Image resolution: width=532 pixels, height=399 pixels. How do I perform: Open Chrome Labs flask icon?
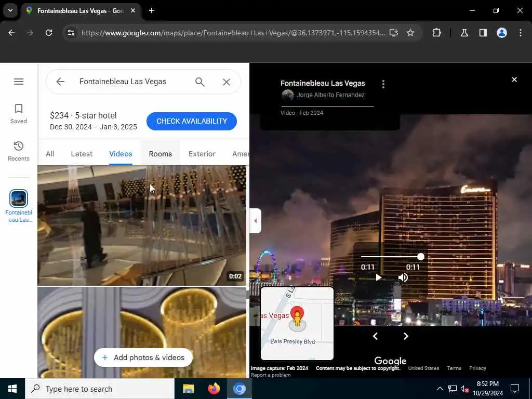(x=464, y=33)
